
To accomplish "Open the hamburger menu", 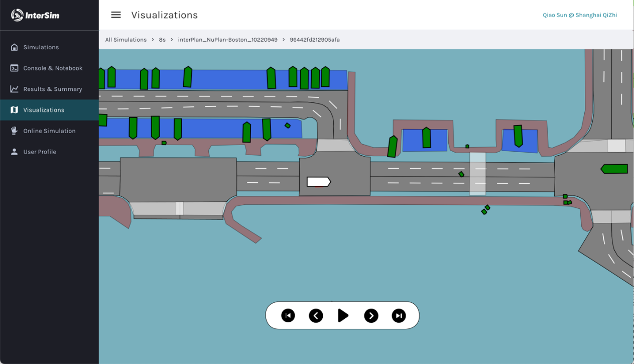I will 116,15.
